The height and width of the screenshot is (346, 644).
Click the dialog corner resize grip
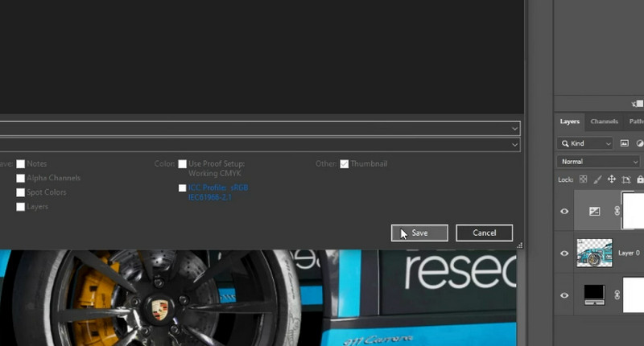[519, 245]
